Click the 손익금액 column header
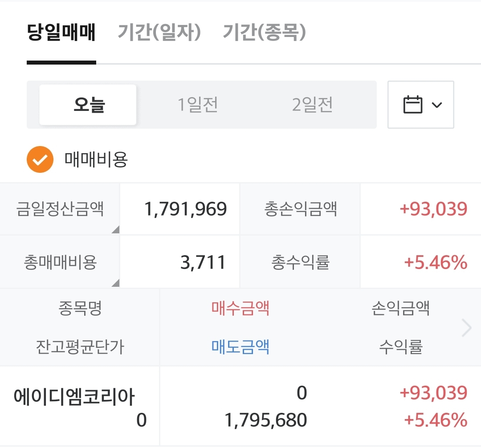 point(400,308)
